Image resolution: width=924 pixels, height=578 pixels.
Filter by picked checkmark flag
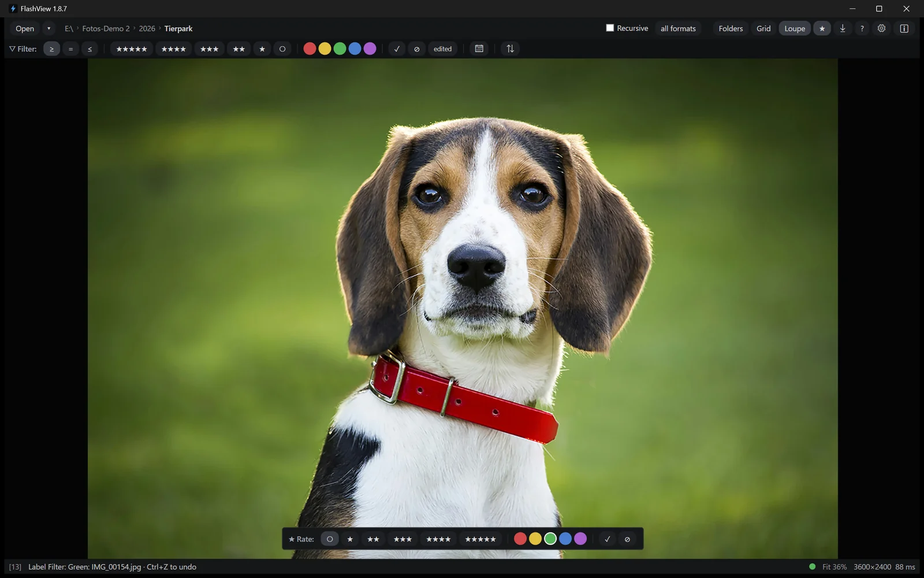(x=397, y=49)
